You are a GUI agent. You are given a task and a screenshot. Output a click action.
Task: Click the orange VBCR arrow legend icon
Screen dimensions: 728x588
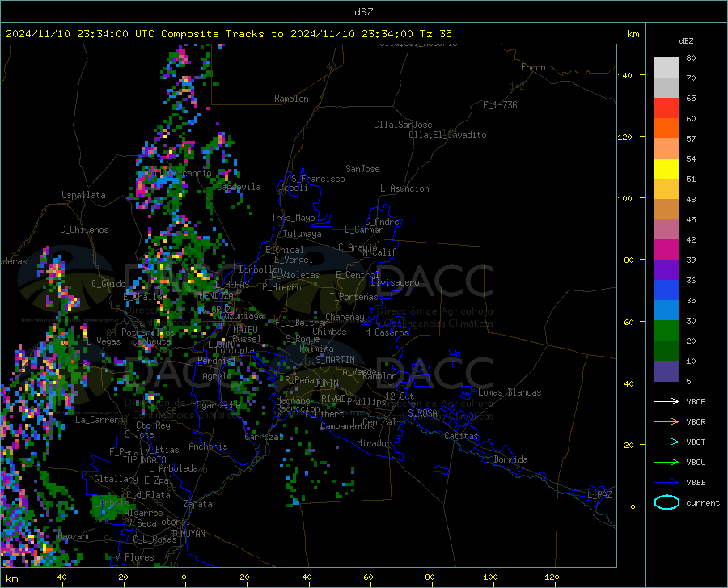point(667,421)
